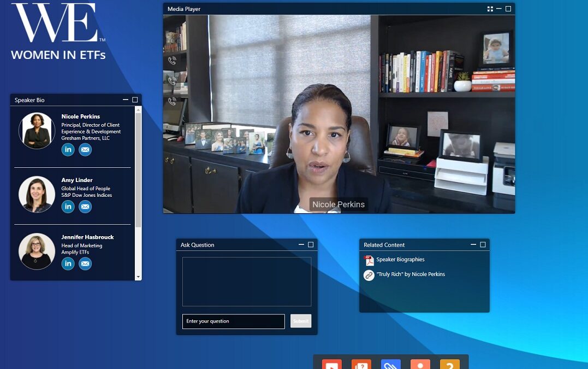Maximize the Related Content panel

(x=483, y=245)
